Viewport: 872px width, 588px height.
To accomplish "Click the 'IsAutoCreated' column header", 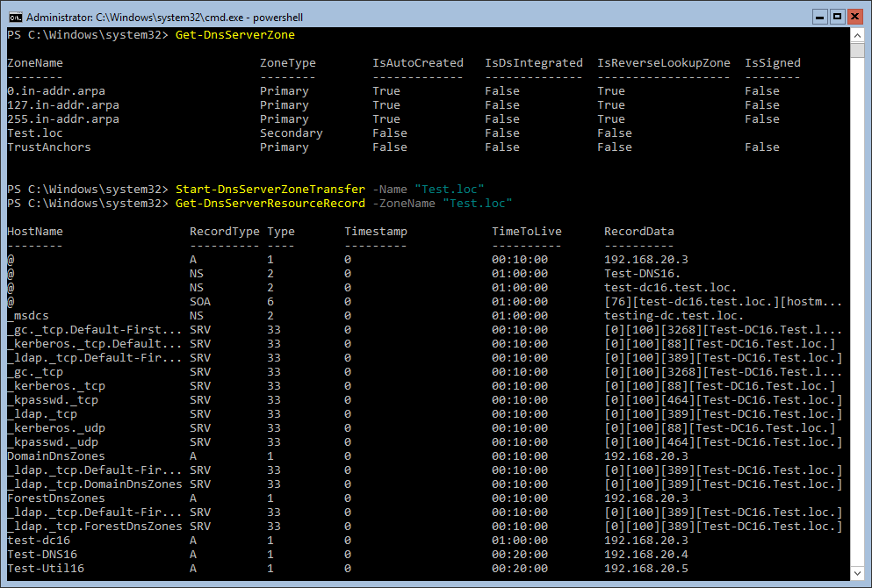I will [418, 63].
